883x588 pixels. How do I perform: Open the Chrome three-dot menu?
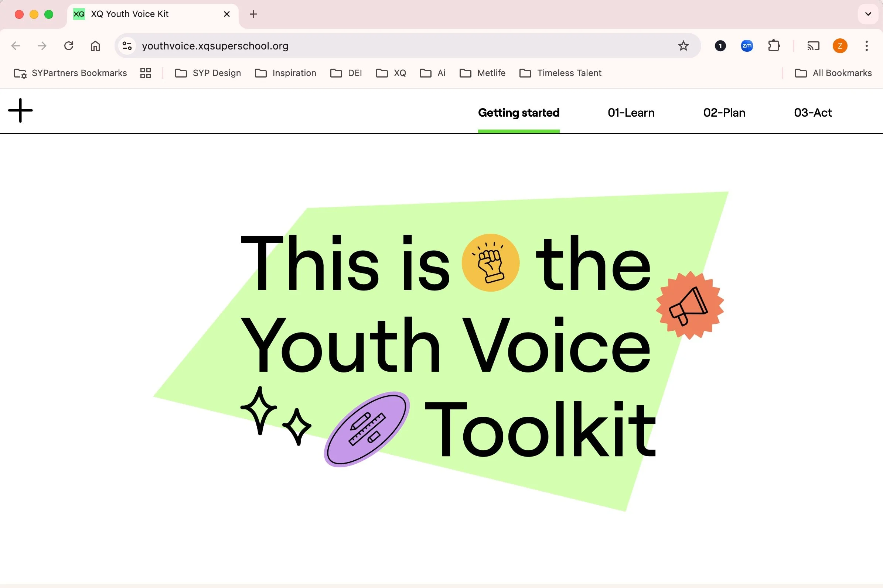pyautogui.click(x=866, y=46)
